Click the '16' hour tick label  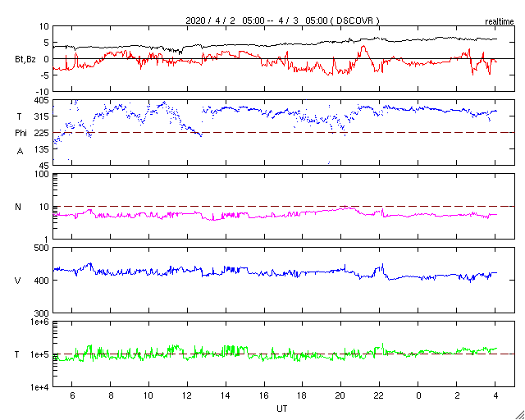264,396
